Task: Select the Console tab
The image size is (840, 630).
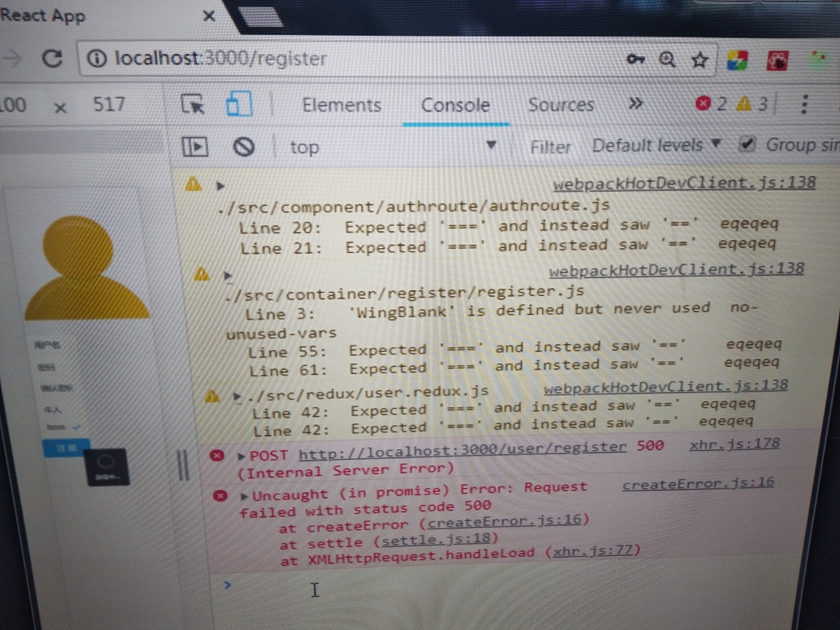Action: tap(455, 105)
